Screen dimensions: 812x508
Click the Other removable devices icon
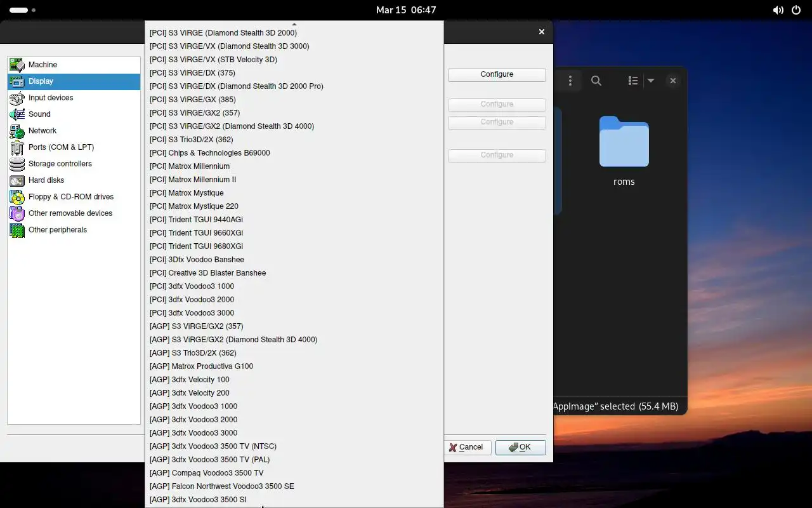pos(17,213)
